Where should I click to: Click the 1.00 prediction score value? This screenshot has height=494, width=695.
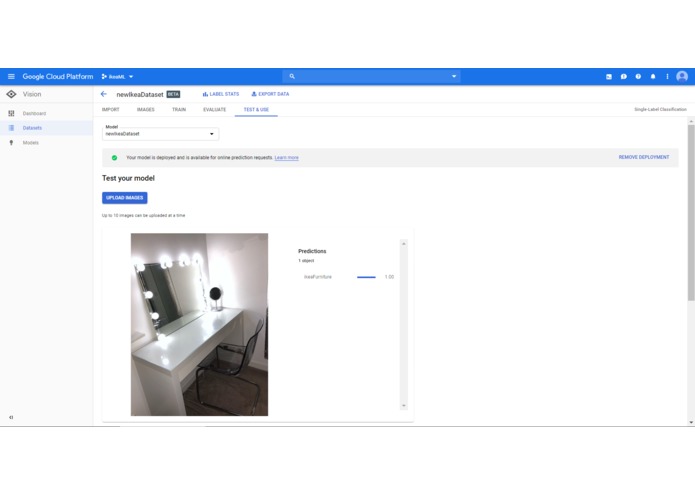point(389,277)
